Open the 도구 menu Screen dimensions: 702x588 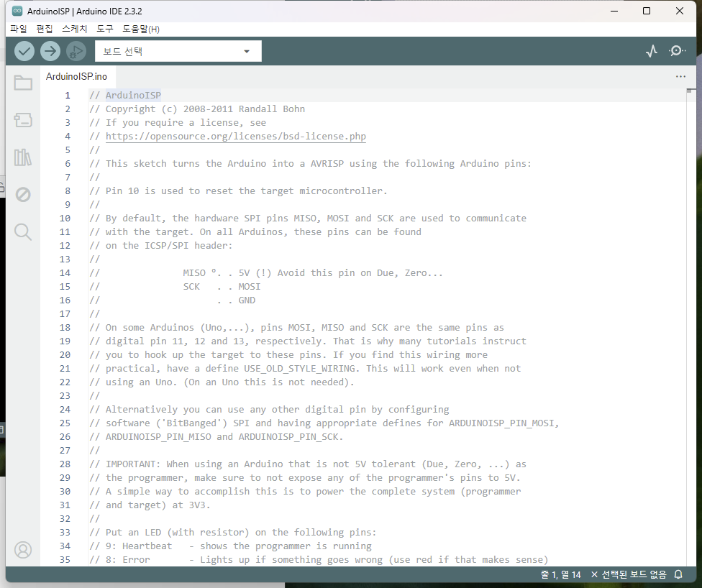(105, 29)
